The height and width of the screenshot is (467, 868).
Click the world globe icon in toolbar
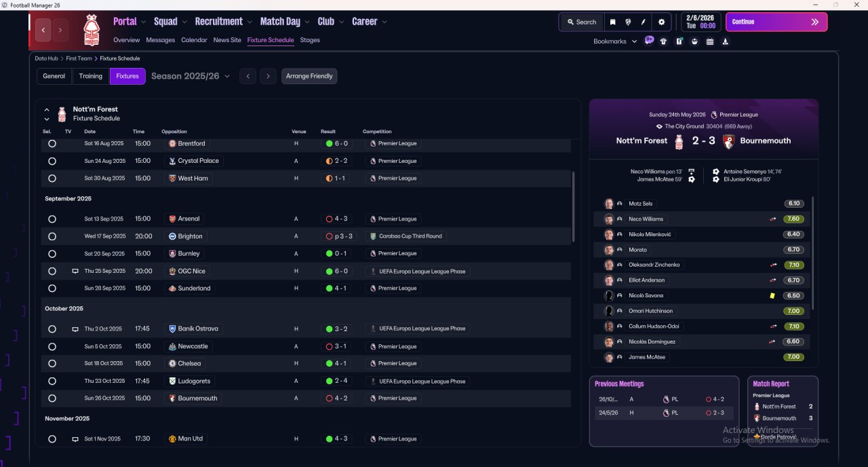628,22
